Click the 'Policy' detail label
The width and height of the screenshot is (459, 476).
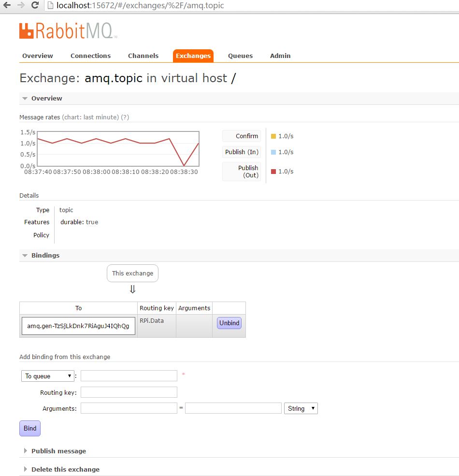click(41, 235)
